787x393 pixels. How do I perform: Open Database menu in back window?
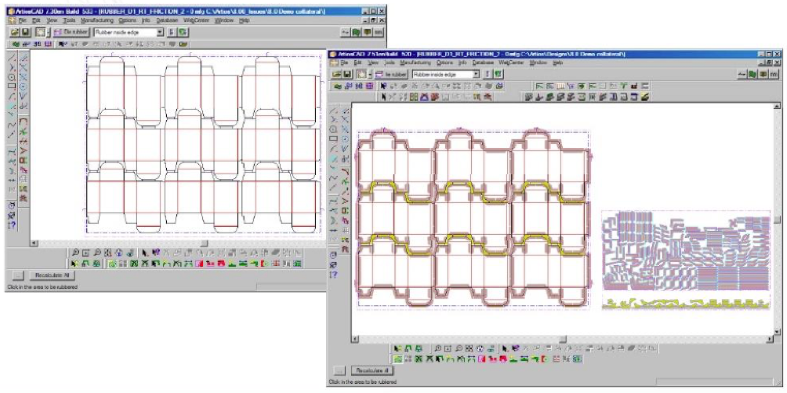point(167,21)
